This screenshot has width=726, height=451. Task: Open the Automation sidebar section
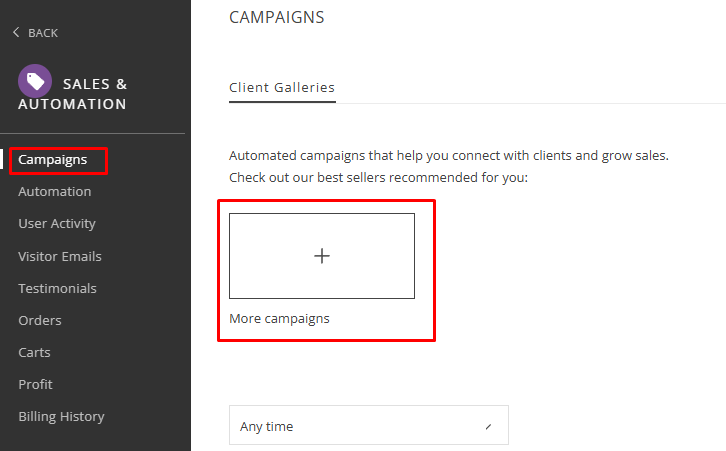coord(54,191)
